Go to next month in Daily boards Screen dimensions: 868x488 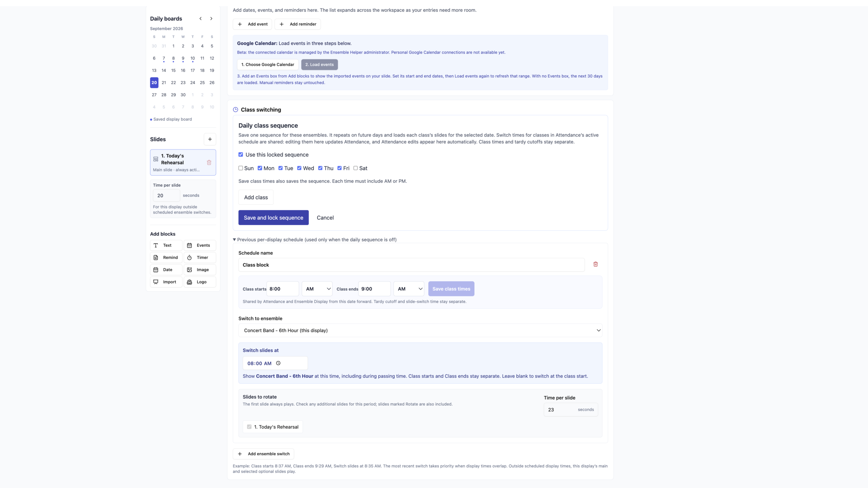click(x=211, y=19)
